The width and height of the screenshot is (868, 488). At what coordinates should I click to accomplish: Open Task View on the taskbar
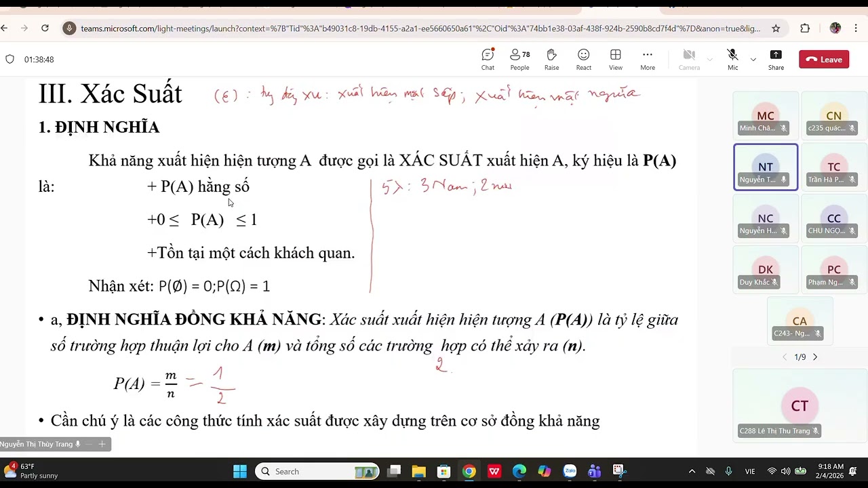[x=394, y=472]
